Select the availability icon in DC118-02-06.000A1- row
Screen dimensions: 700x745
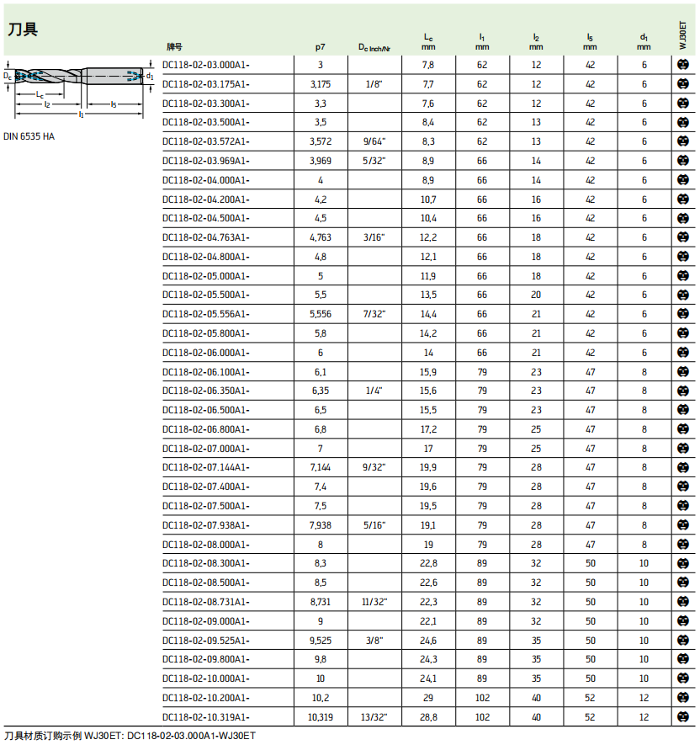(683, 353)
